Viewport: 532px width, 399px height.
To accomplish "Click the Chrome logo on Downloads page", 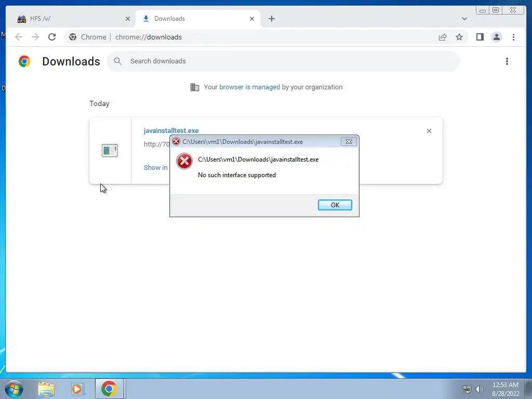I will [24, 61].
